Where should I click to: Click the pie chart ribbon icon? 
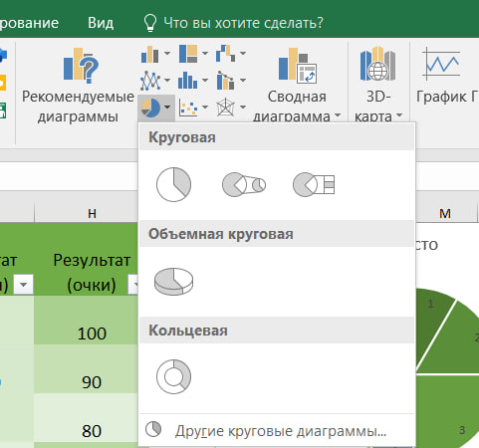click(x=150, y=108)
